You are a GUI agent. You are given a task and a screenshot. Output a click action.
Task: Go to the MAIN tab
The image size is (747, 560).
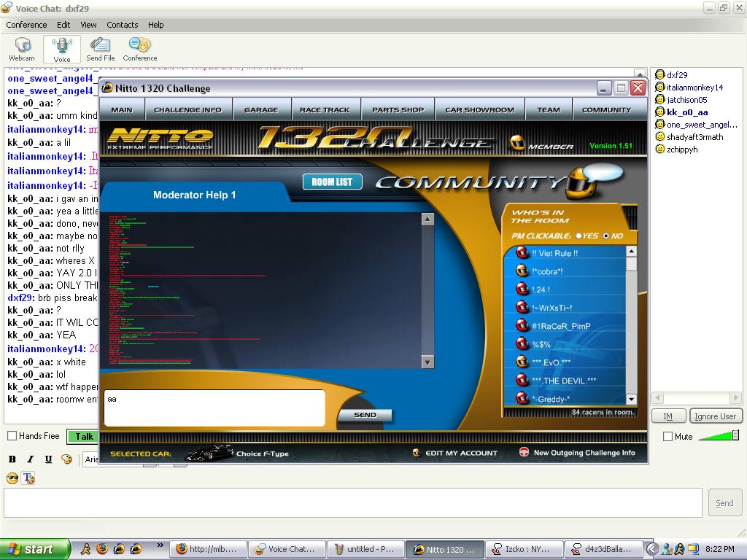pyautogui.click(x=122, y=109)
